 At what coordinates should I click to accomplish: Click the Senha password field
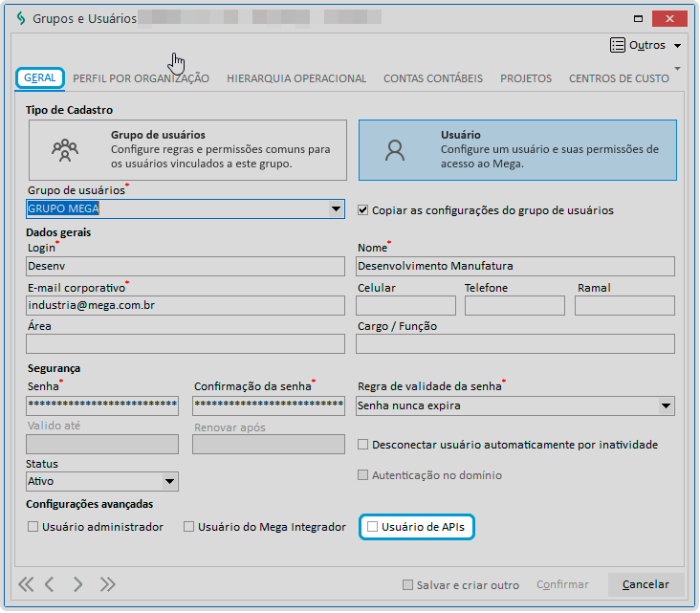[102, 405]
